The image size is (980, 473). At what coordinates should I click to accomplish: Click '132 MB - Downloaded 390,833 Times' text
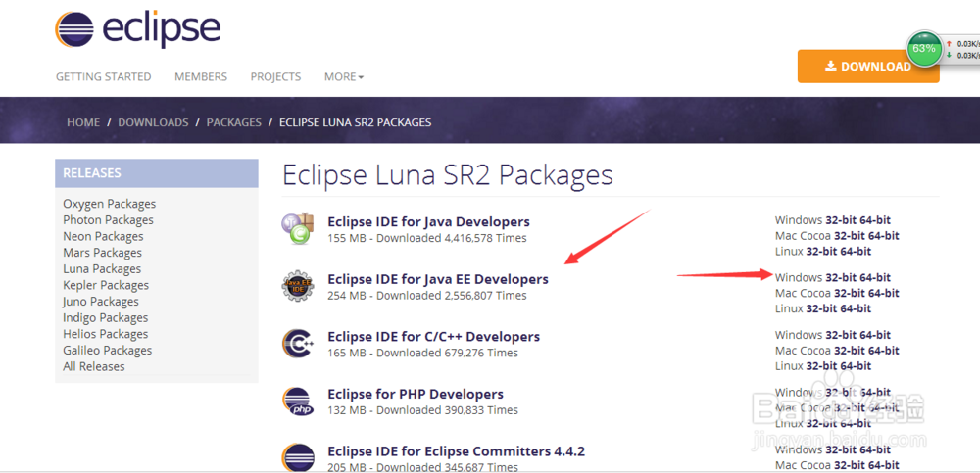point(422,410)
